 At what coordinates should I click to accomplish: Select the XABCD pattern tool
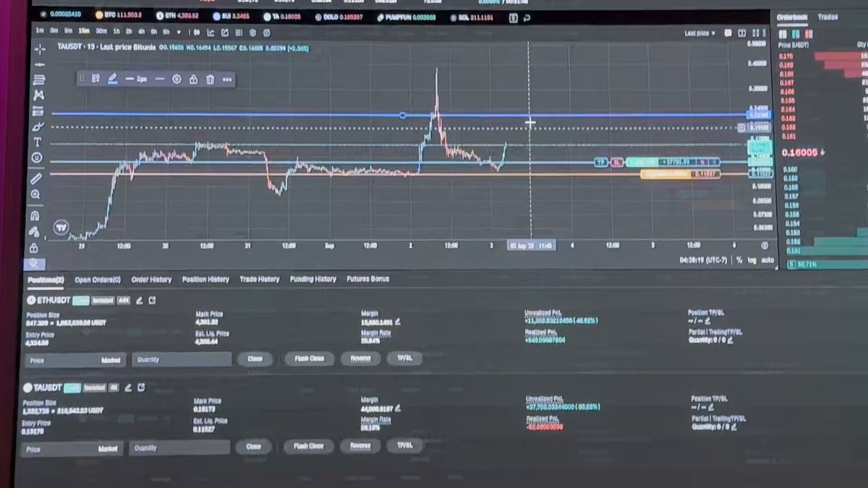pos(39,95)
